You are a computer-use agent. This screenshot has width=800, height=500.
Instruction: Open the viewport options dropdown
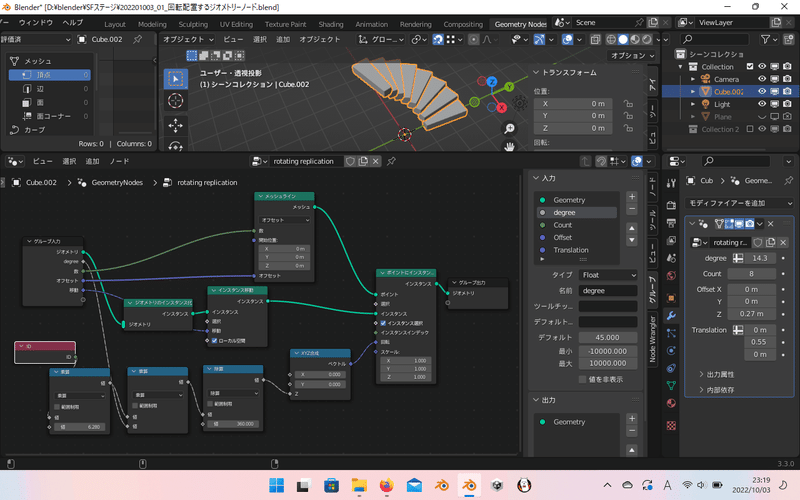(631, 56)
